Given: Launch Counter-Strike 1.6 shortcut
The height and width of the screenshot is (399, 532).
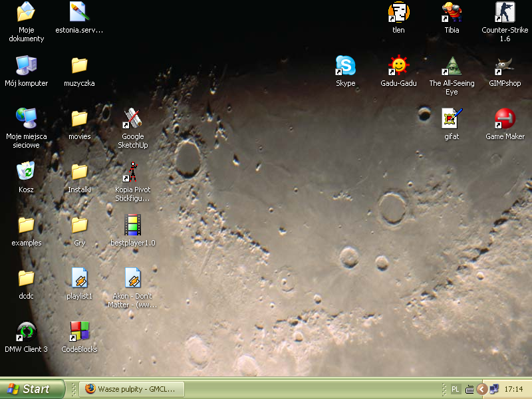Looking at the screenshot, I should tap(505, 13).
